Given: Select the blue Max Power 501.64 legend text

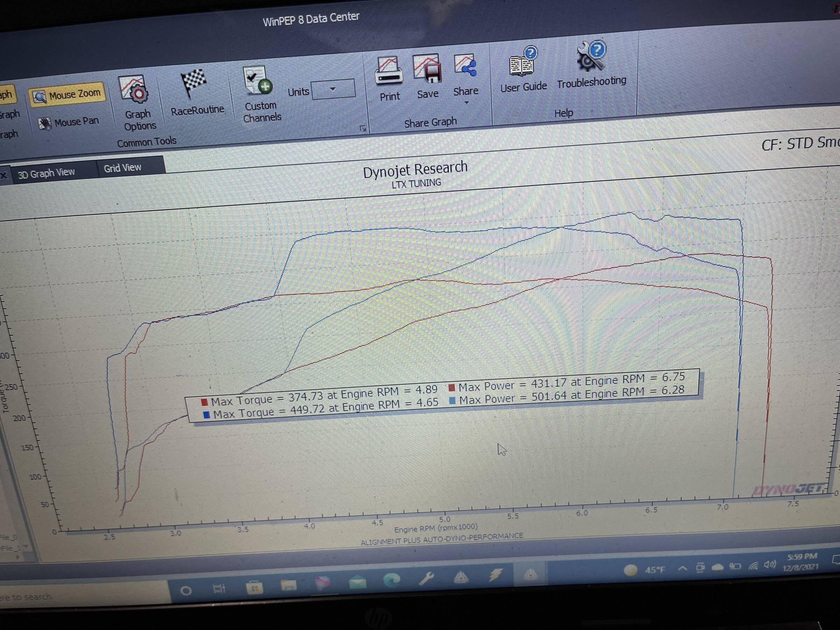Looking at the screenshot, I should tap(572, 395).
